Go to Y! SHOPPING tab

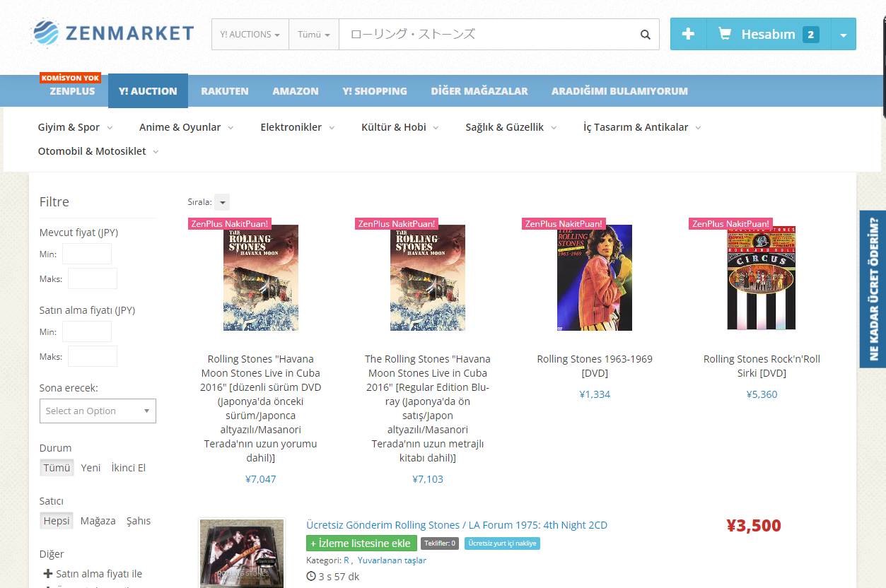click(375, 91)
